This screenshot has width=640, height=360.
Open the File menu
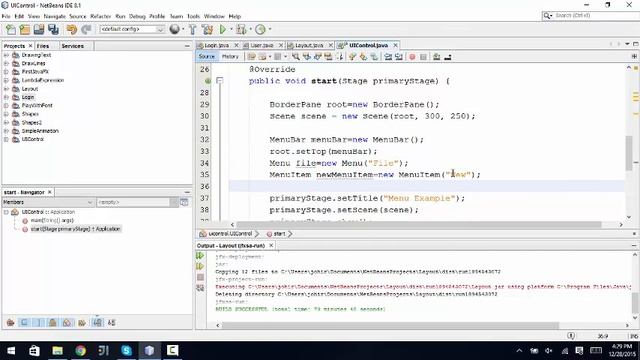(x=6, y=16)
